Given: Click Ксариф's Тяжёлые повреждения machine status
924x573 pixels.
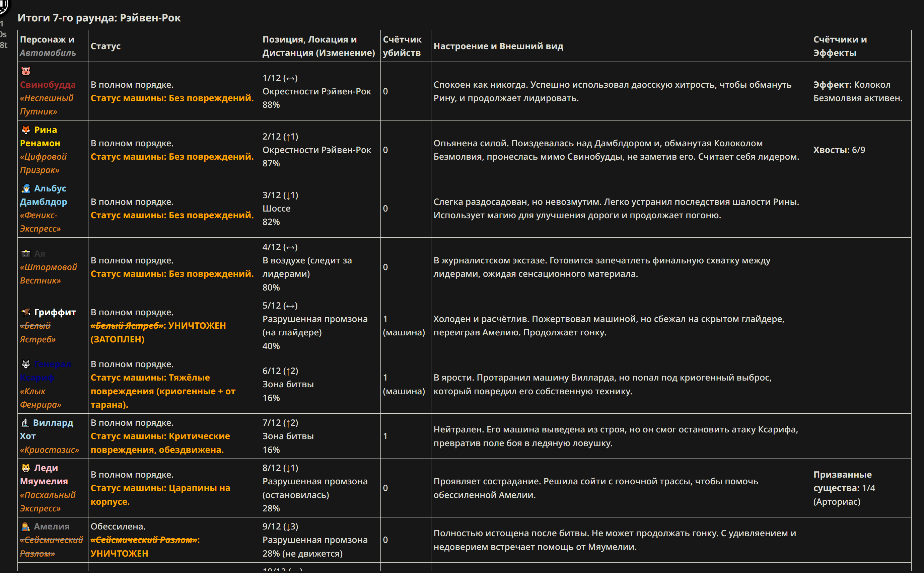Looking at the screenshot, I should tap(163, 391).
